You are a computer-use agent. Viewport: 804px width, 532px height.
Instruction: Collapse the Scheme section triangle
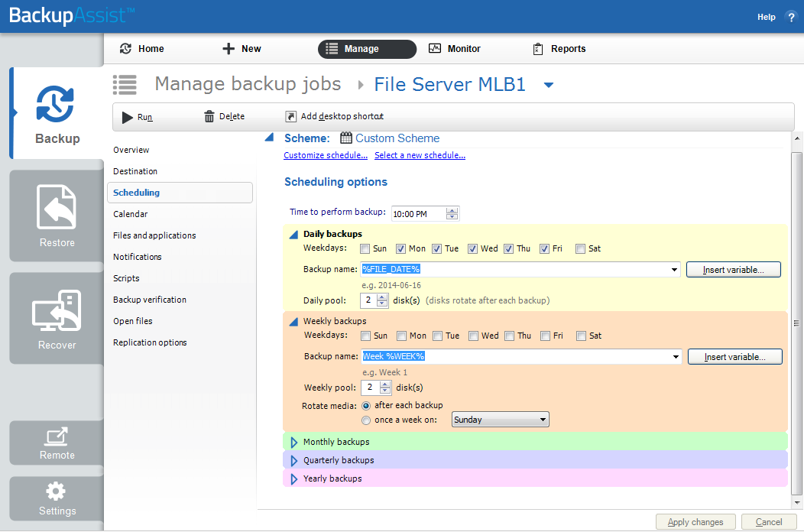click(269, 137)
